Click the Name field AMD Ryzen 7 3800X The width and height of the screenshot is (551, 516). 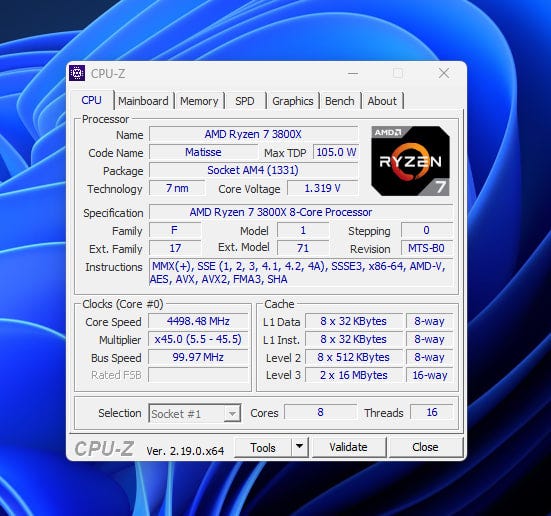(x=253, y=134)
